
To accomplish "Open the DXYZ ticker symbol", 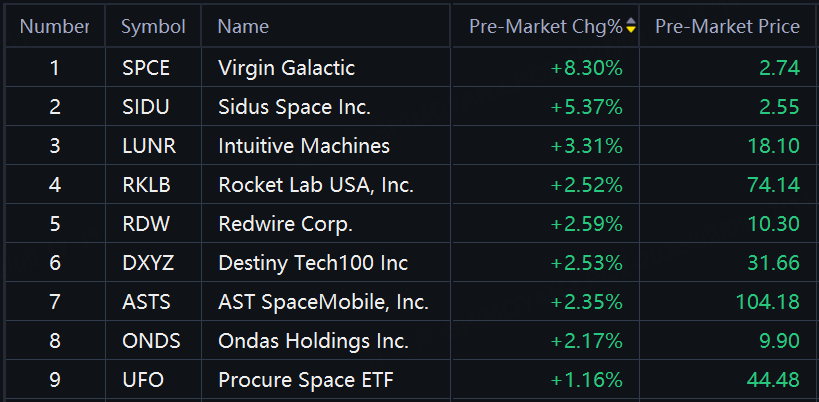I will [x=148, y=263].
